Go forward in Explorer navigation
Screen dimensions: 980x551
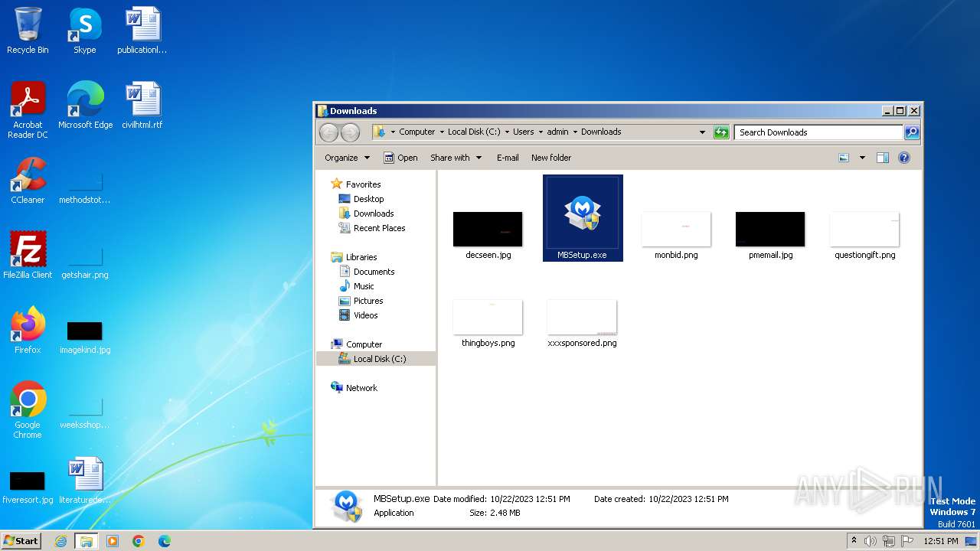click(x=350, y=132)
